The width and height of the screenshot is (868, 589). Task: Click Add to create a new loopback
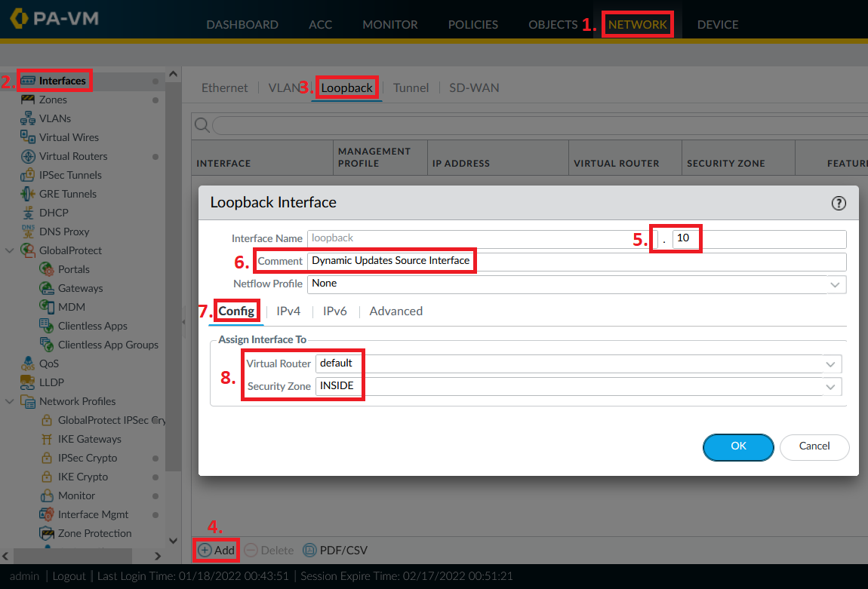tap(216, 550)
